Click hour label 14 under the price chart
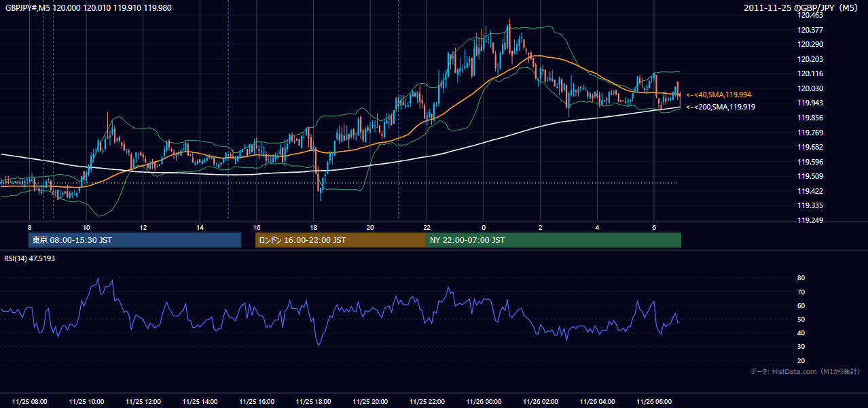This screenshot has width=868, height=408. point(200,227)
